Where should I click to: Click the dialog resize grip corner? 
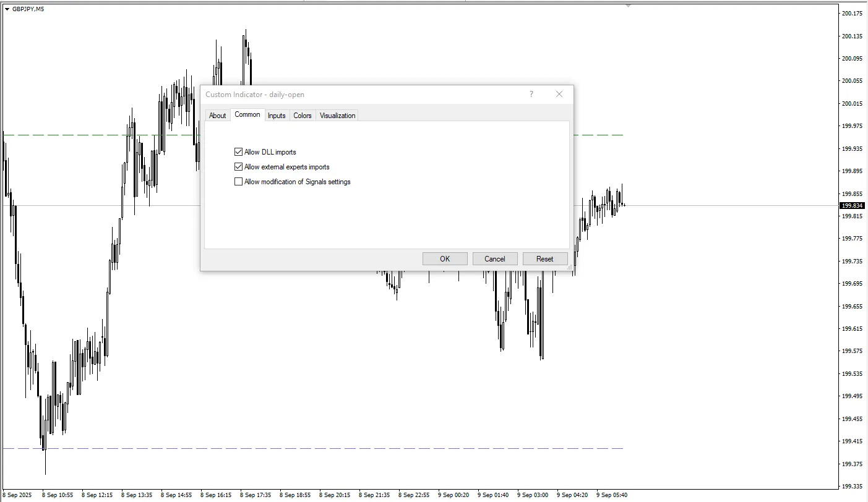click(570, 267)
